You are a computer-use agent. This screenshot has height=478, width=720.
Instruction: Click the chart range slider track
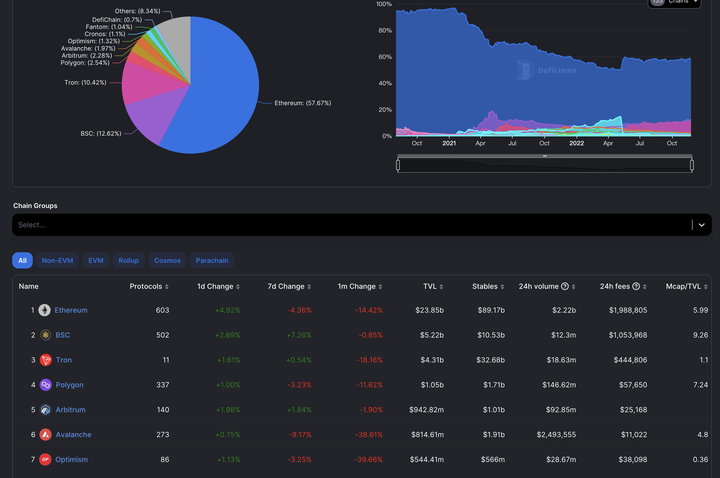pos(545,165)
